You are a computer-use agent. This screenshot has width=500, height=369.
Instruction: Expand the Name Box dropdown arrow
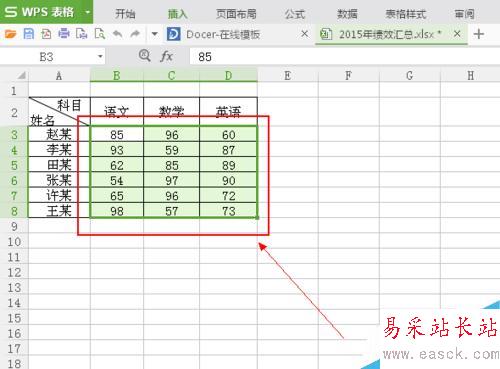pos(100,56)
